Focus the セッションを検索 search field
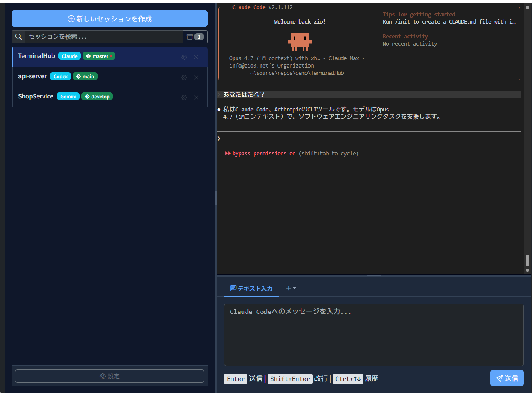Viewport: 532px width, 393px height. point(103,37)
